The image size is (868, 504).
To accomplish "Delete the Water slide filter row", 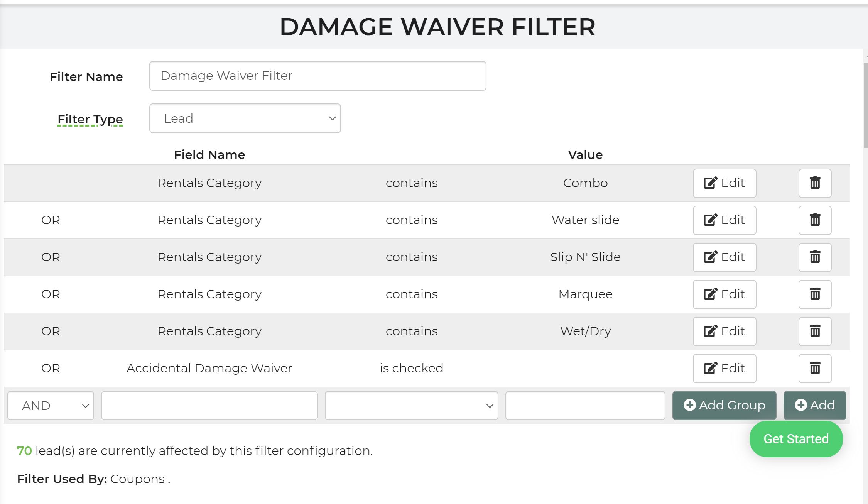I will pyautogui.click(x=814, y=220).
